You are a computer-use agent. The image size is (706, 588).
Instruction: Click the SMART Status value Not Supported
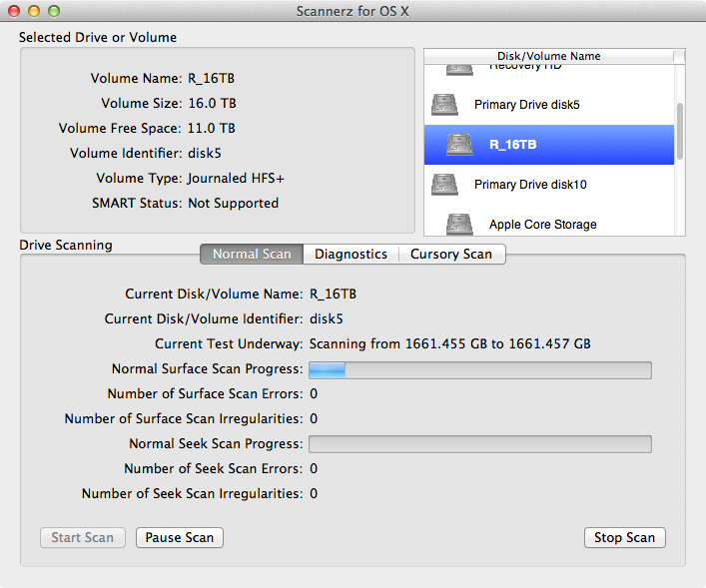click(x=234, y=203)
